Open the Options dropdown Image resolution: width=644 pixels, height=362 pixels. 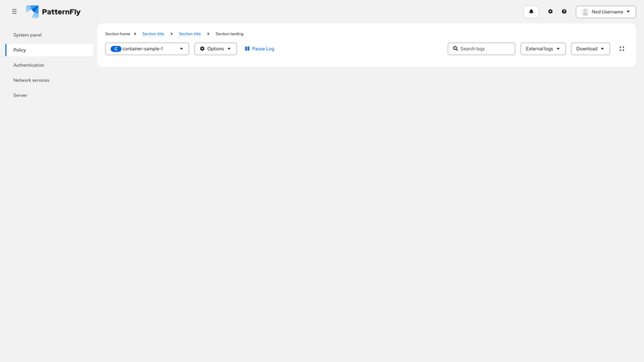tap(215, 49)
